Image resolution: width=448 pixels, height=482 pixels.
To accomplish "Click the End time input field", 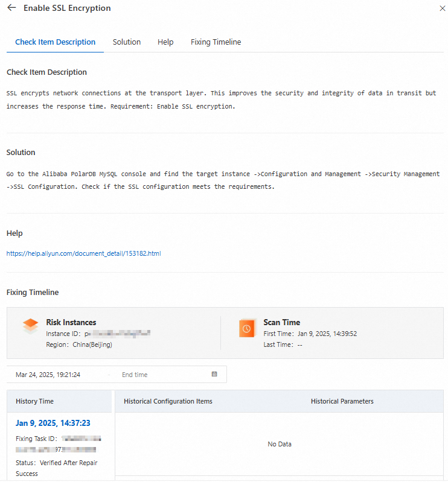I will pos(135,375).
